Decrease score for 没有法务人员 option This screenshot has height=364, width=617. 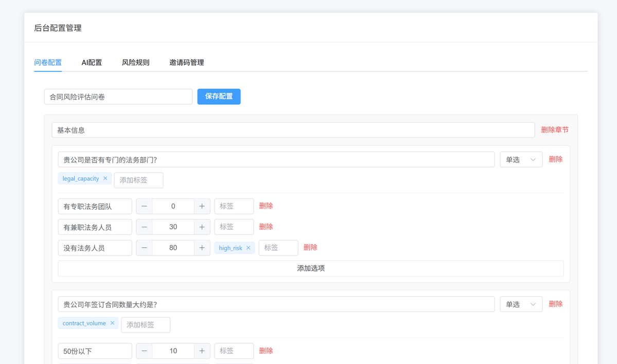pos(145,248)
